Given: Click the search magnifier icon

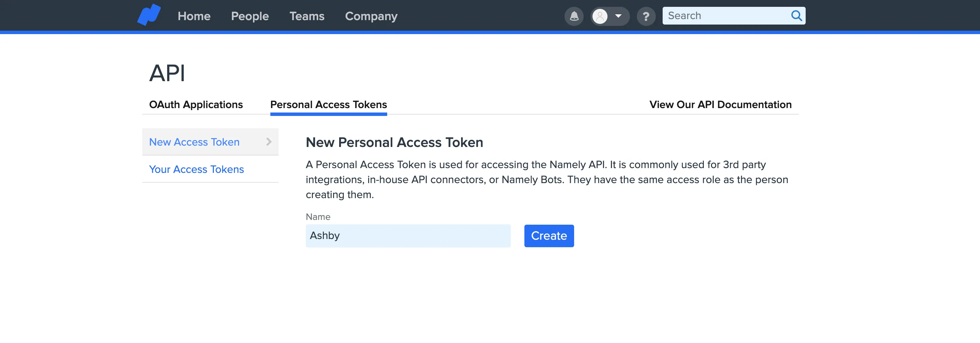Looking at the screenshot, I should (796, 16).
